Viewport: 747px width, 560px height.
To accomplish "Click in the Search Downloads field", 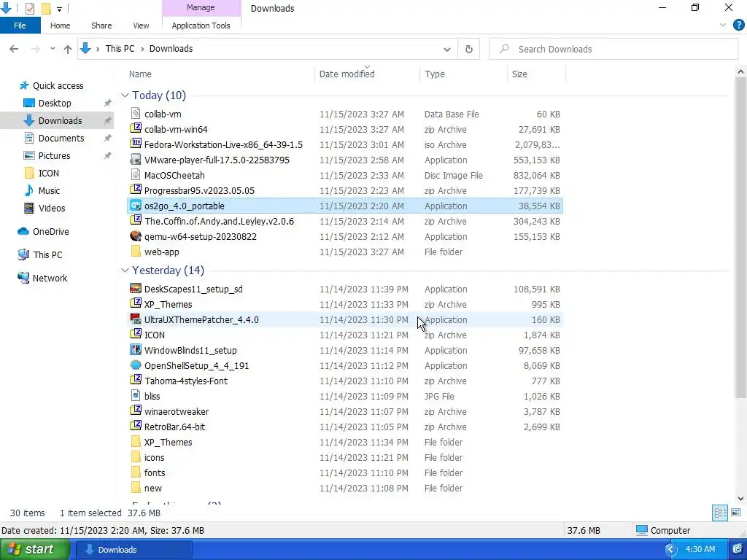I will click(x=613, y=49).
